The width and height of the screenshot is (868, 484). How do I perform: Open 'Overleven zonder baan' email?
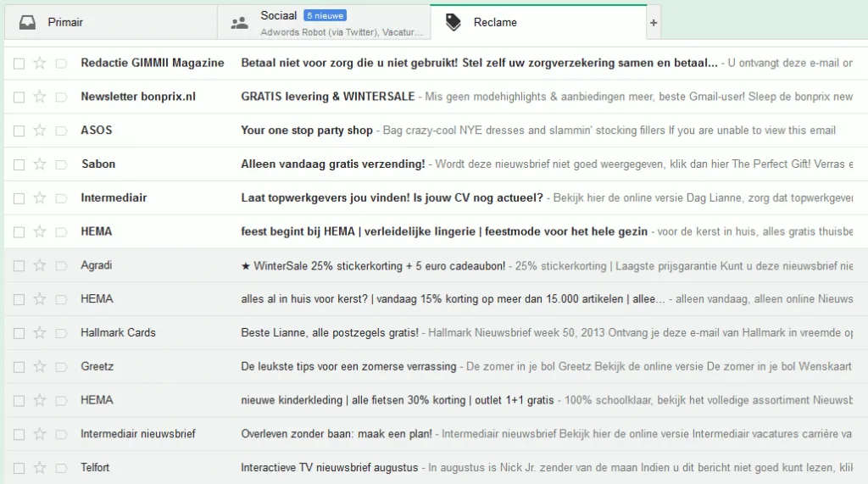pyautogui.click(x=337, y=434)
